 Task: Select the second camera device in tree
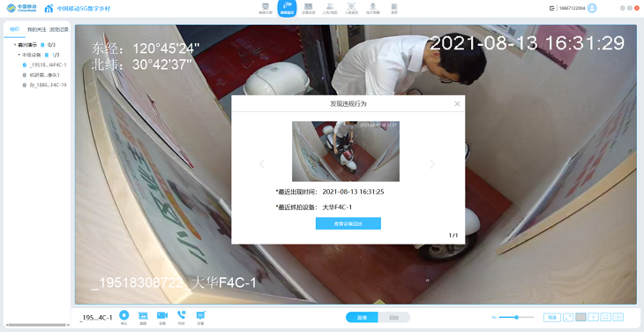pyautogui.click(x=41, y=75)
